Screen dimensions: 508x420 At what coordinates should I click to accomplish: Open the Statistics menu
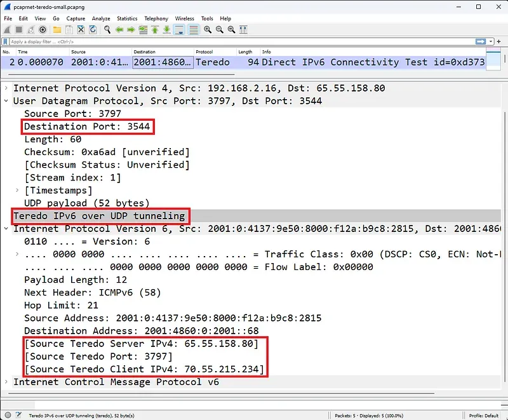tap(127, 18)
